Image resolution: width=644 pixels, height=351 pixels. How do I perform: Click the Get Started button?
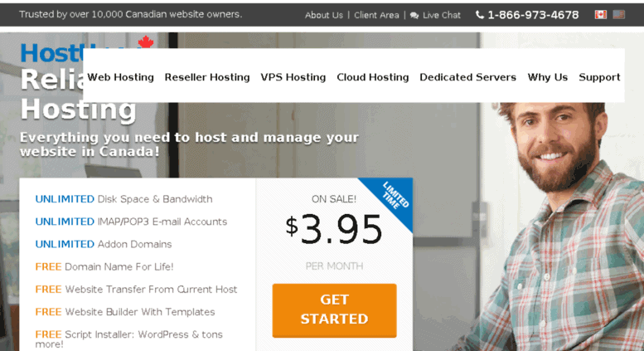(x=334, y=310)
